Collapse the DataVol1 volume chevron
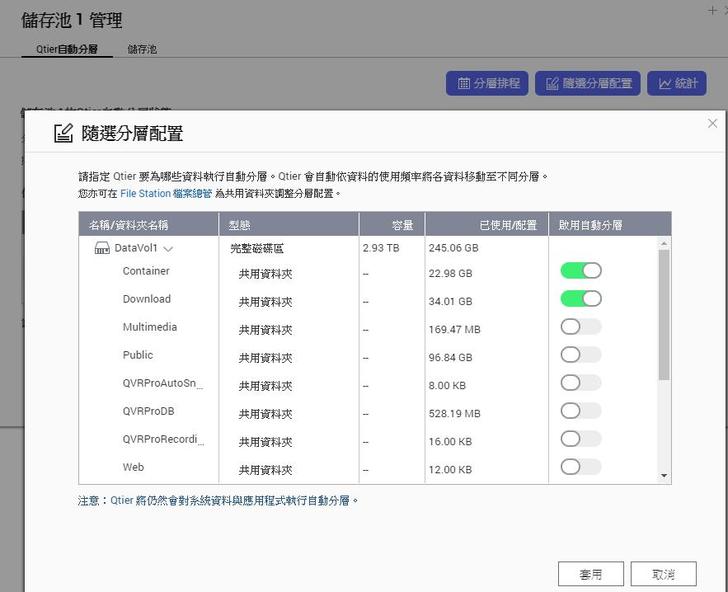Viewport: 728px width, 592px height. pyautogui.click(x=168, y=249)
